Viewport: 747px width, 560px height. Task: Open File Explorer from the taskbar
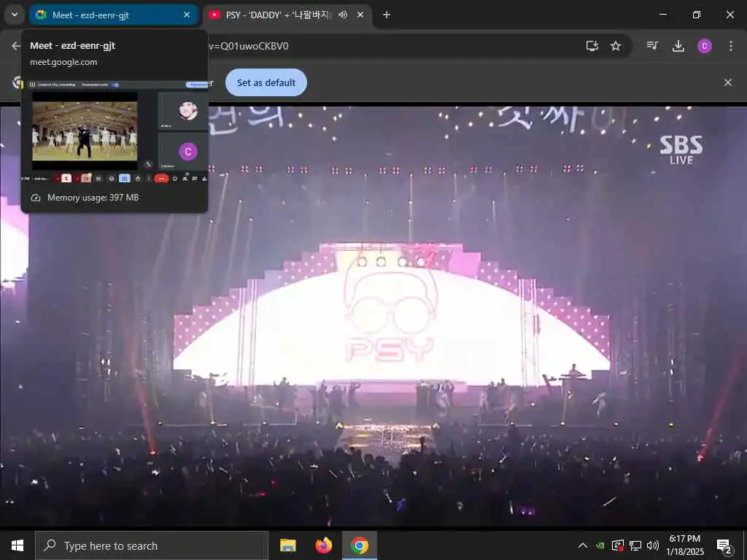(287, 545)
